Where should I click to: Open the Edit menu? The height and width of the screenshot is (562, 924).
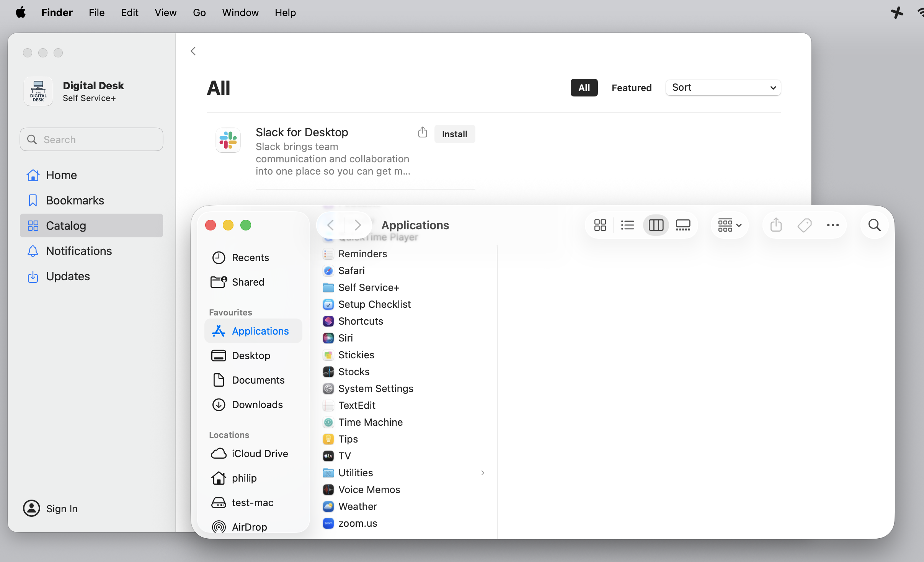[x=129, y=13]
